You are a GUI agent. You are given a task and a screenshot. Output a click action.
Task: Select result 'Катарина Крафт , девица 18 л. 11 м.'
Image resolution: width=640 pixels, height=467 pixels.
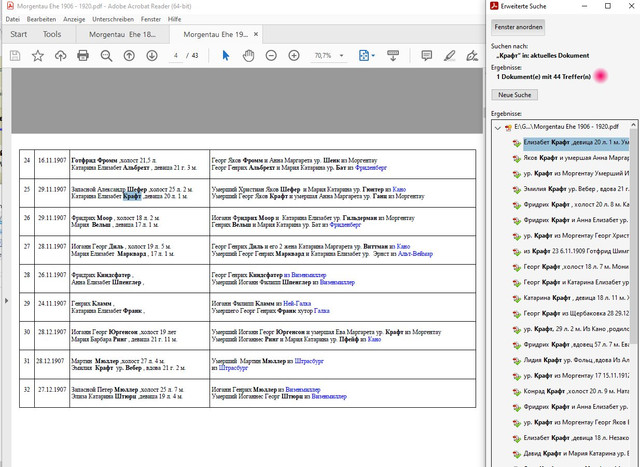(576, 298)
